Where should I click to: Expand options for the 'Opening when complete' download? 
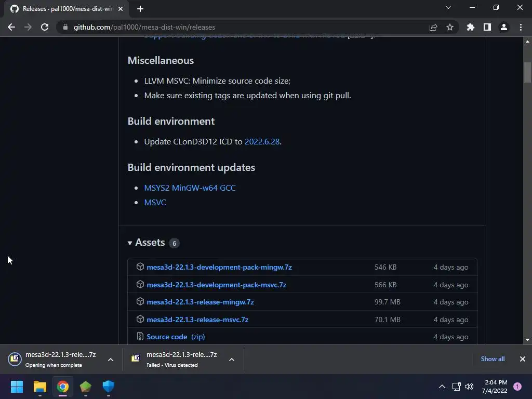click(x=111, y=360)
